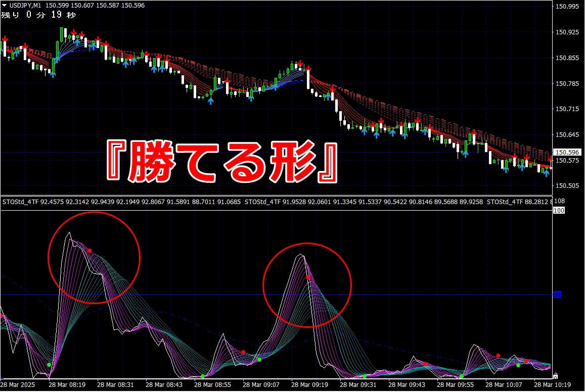Click the 100 level label on indicator scale
The image size is (585, 392).
(559, 210)
